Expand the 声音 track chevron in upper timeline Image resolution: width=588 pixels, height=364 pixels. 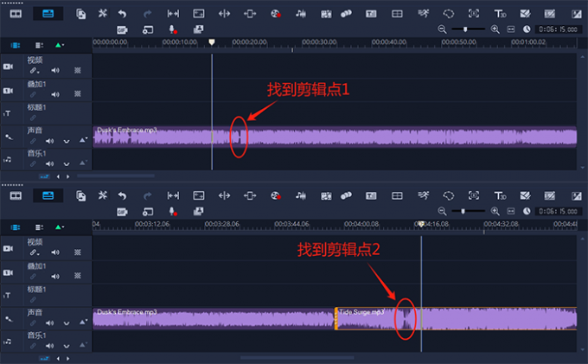click(67, 141)
